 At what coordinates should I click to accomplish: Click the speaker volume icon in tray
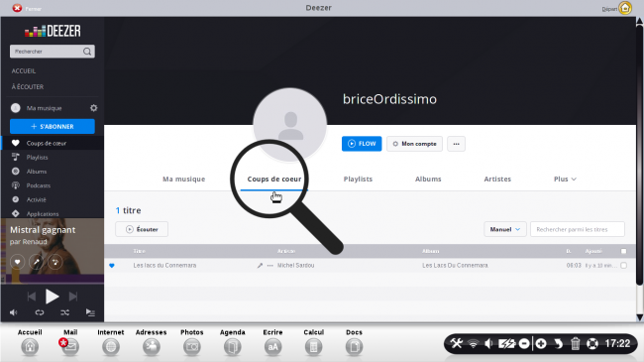pos(488,343)
